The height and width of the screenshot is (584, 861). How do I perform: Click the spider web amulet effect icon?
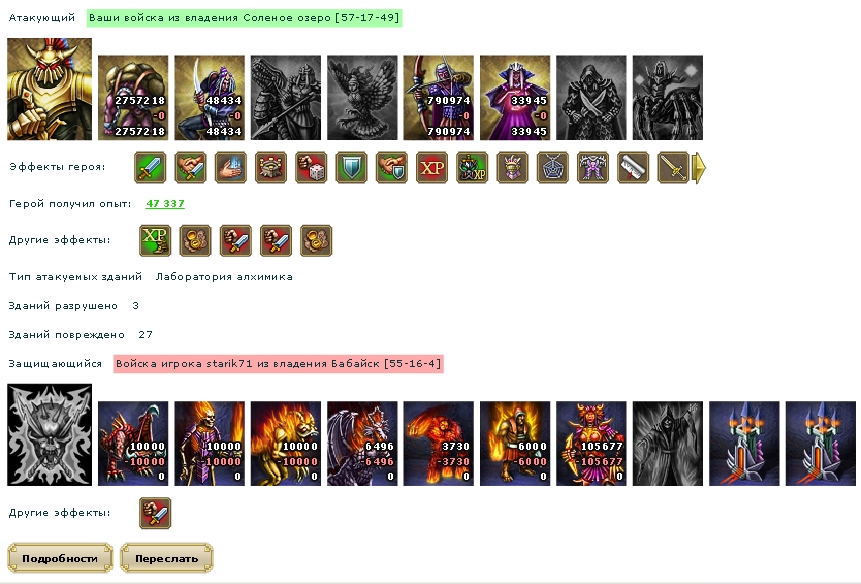coord(552,167)
